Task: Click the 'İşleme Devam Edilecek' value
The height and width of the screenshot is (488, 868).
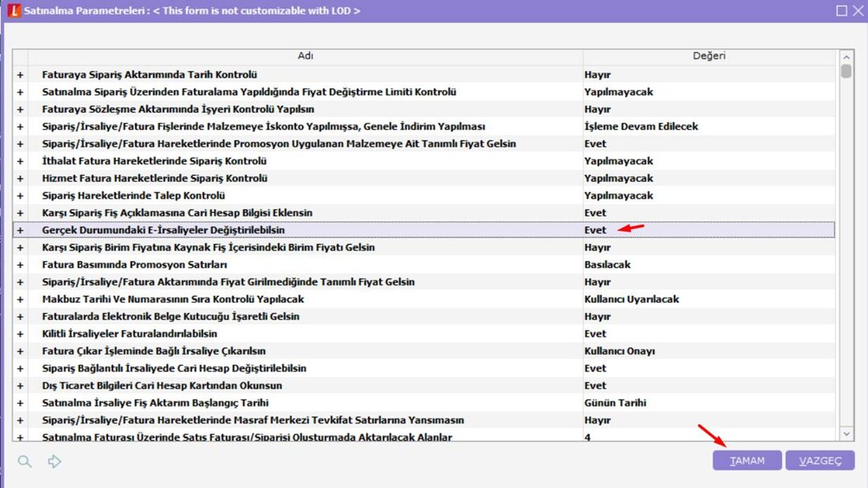Action: [641, 127]
